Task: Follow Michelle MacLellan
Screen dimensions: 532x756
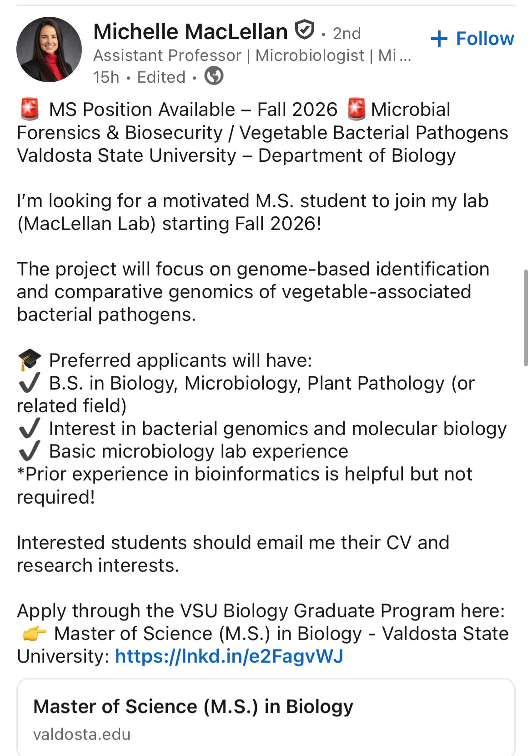Action: click(x=472, y=39)
